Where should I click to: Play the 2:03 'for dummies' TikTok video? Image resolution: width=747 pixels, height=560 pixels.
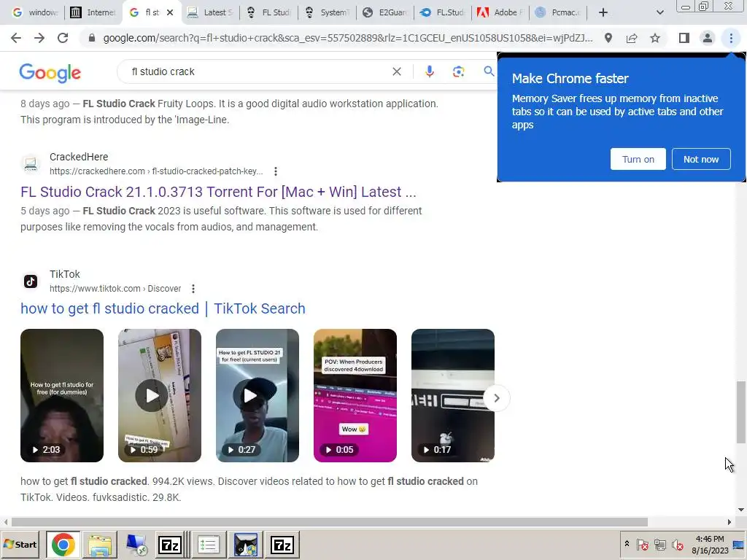click(x=62, y=395)
